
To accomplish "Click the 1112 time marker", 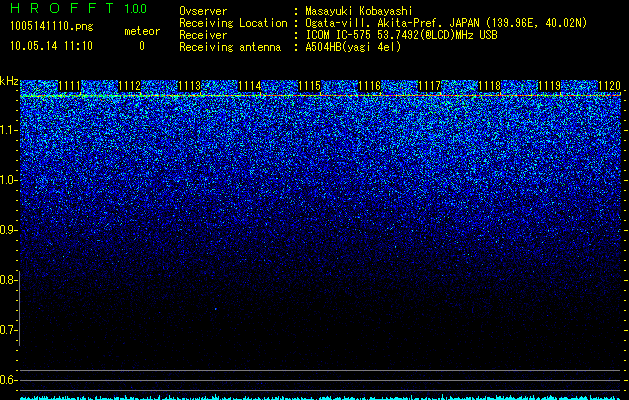I will click(x=129, y=86).
